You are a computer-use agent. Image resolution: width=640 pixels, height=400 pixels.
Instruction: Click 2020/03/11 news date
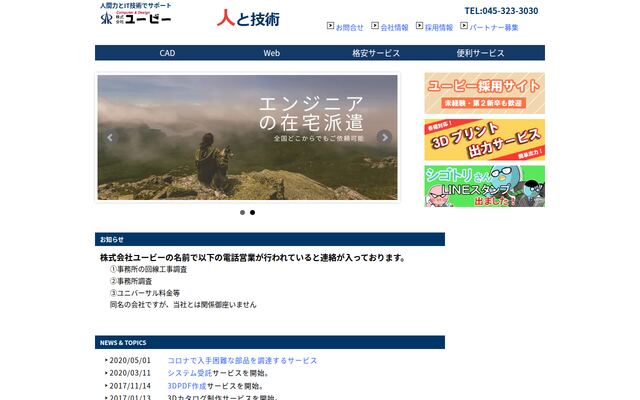(130, 373)
